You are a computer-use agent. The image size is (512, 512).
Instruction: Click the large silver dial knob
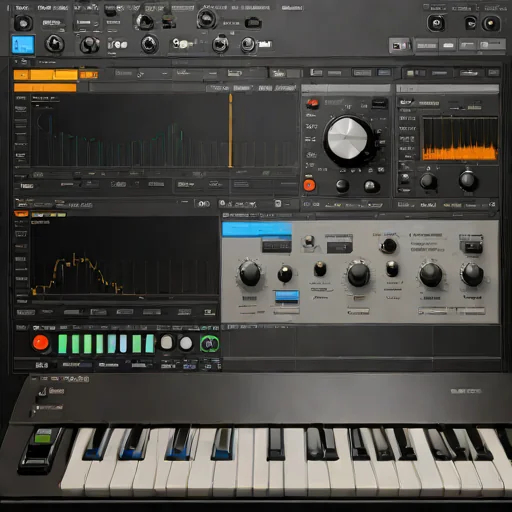tap(347, 138)
